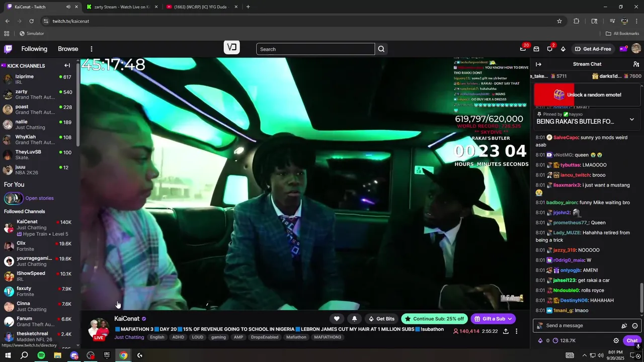Click Get Ad-Free button
The width and height of the screenshot is (644, 362).
593,49
